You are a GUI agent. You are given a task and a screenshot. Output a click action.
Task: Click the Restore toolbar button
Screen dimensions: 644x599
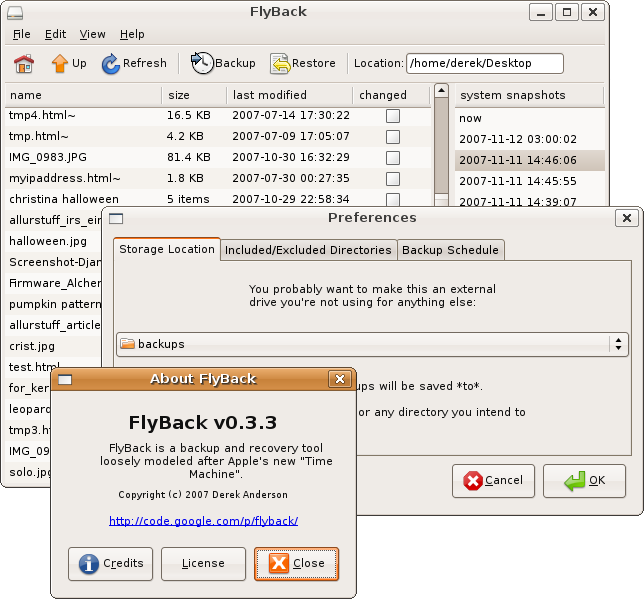pos(303,64)
